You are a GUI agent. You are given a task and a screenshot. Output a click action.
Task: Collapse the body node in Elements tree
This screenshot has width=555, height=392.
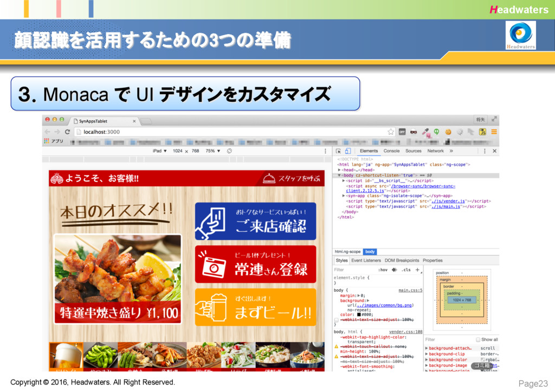(339, 175)
